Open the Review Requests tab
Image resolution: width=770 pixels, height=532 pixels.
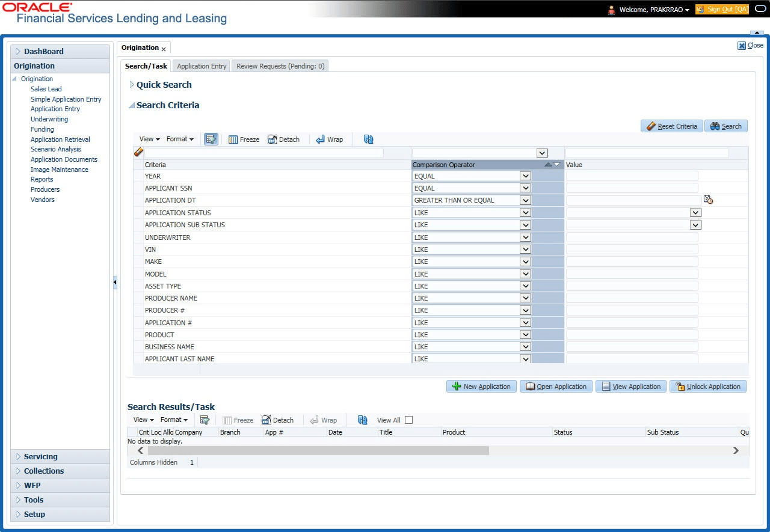280,66
